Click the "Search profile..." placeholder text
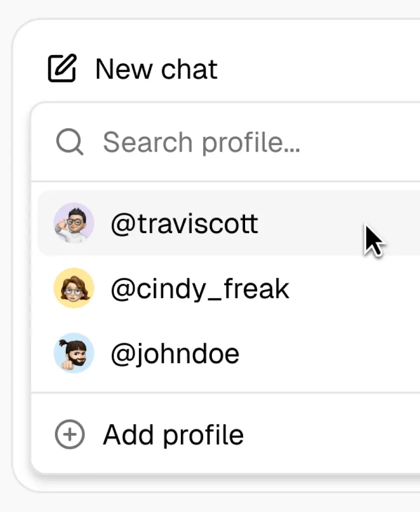Viewport: 420px width, 512px height. click(x=201, y=142)
